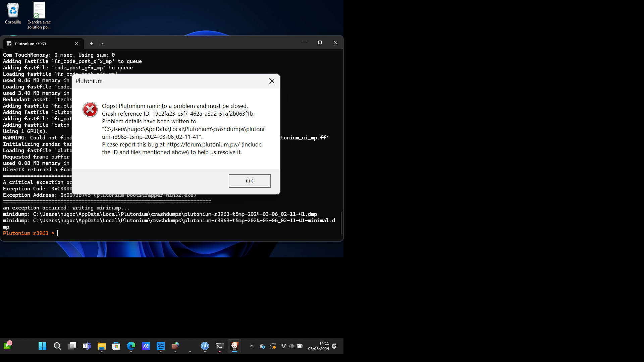This screenshot has height=362, width=644.
Task: Click the red error icon in dialog
Action: [90, 110]
